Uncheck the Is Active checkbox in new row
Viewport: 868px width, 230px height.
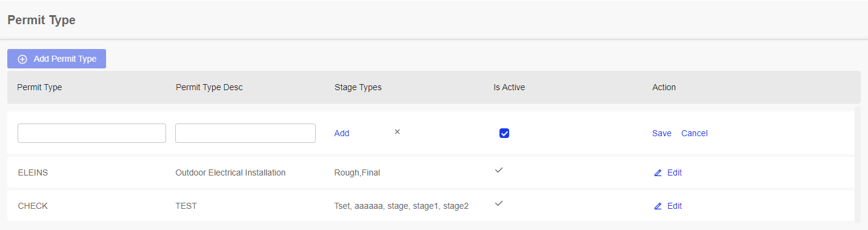coord(504,133)
